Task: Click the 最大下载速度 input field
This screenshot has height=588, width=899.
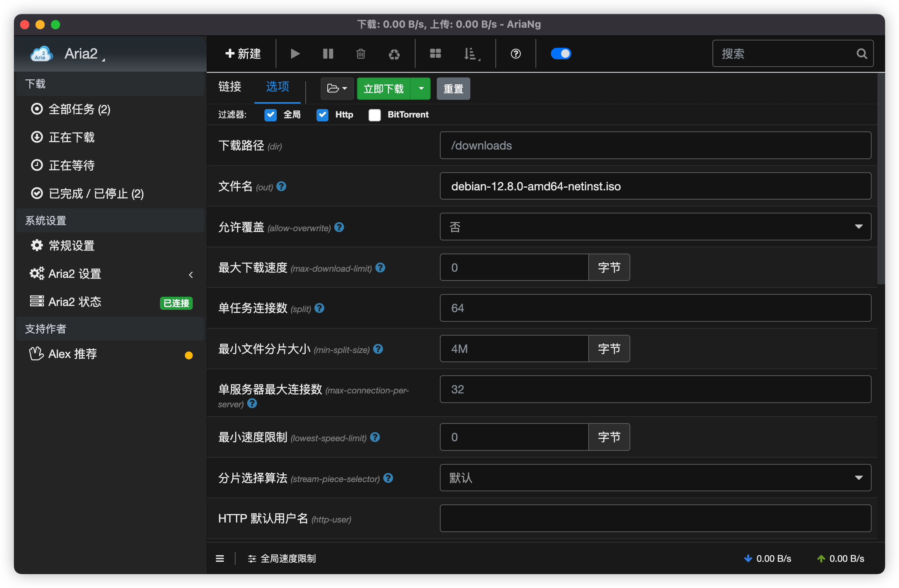Action: tap(514, 267)
